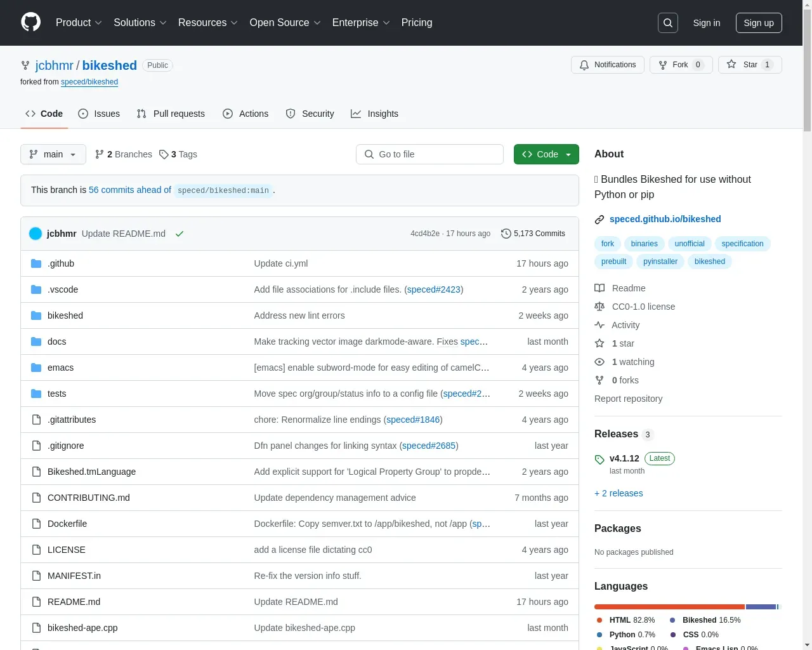This screenshot has height=650, width=812.
Task: Star the bikeshed repository
Action: pyautogui.click(x=750, y=65)
